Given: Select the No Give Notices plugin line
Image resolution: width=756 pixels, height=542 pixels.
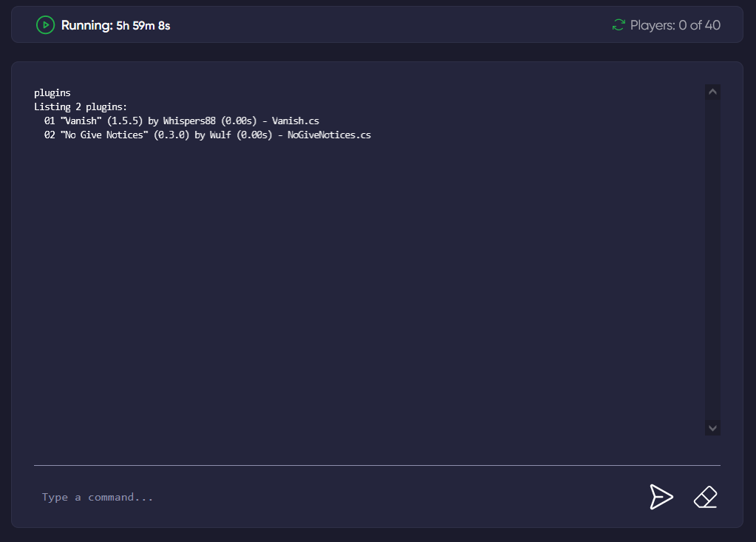Looking at the screenshot, I should click(x=208, y=135).
